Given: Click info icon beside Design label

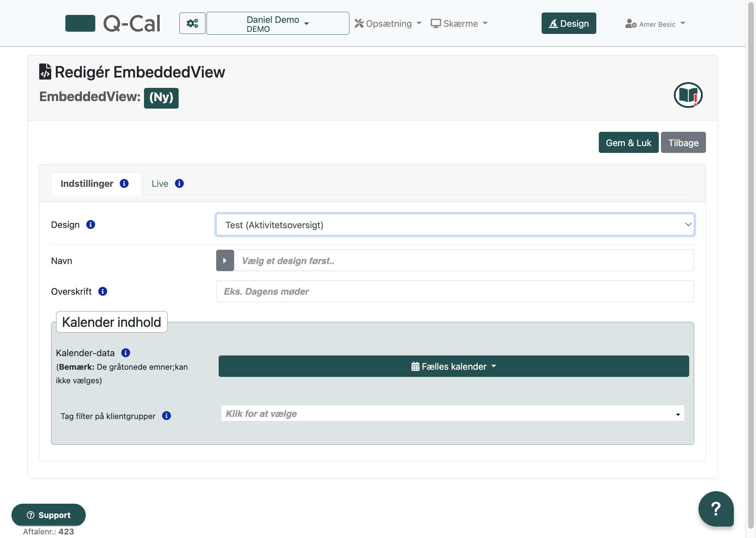Looking at the screenshot, I should coord(91,224).
